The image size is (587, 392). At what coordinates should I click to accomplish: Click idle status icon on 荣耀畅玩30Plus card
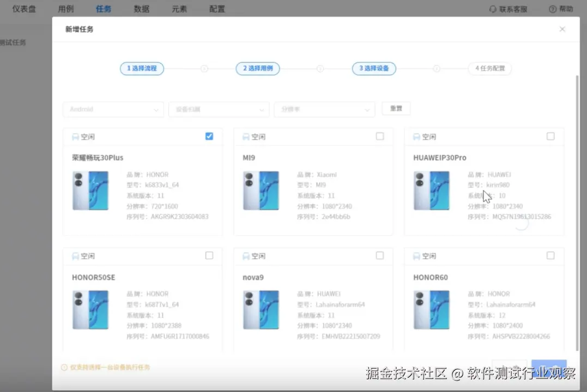[x=75, y=137]
